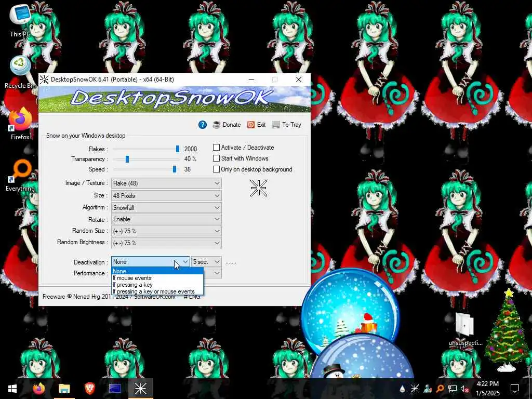Click the snowman figure tray icon
532x399 pixels.
tap(428, 389)
